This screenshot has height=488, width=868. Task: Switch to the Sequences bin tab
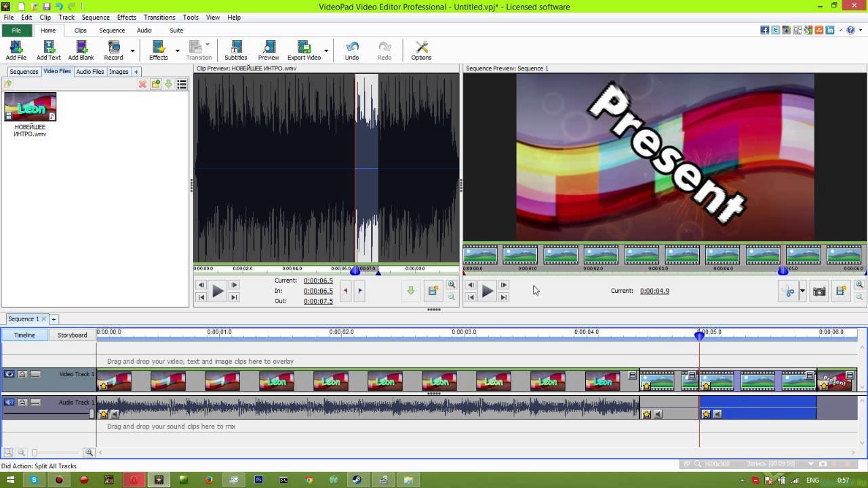click(x=24, y=71)
